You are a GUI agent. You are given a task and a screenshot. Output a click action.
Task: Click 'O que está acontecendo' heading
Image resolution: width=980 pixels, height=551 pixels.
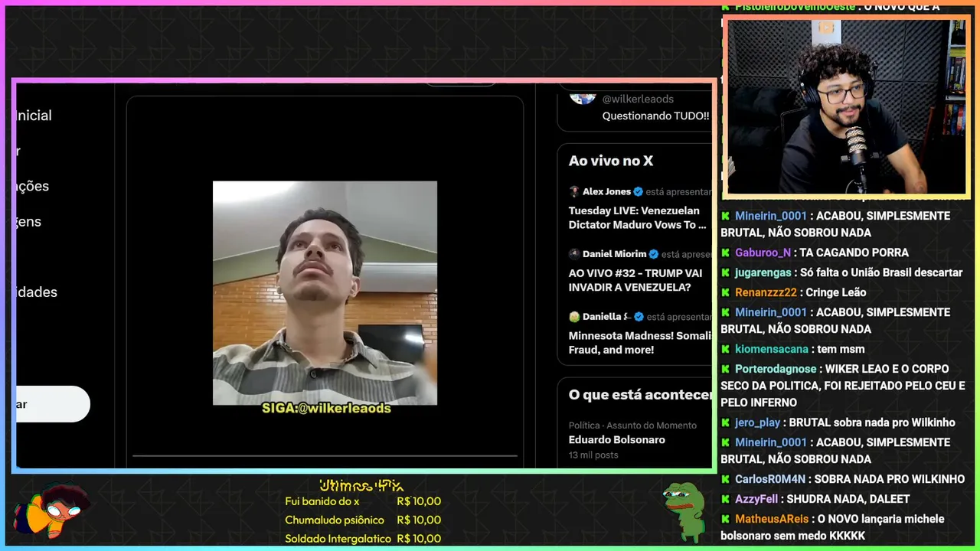[x=640, y=395]
